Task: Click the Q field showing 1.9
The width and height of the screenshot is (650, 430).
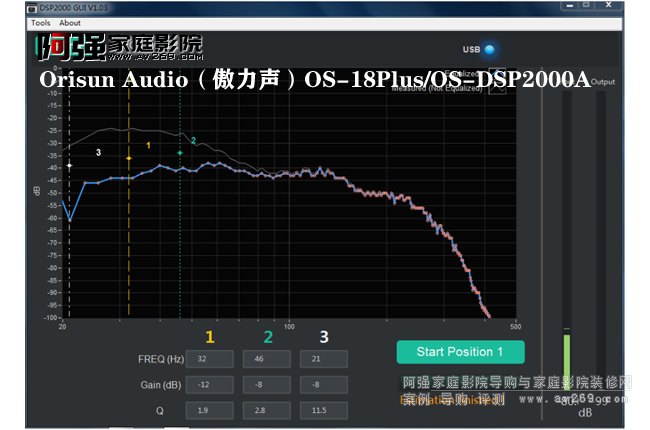Action: pyautogui.click(x=210, y=411)
